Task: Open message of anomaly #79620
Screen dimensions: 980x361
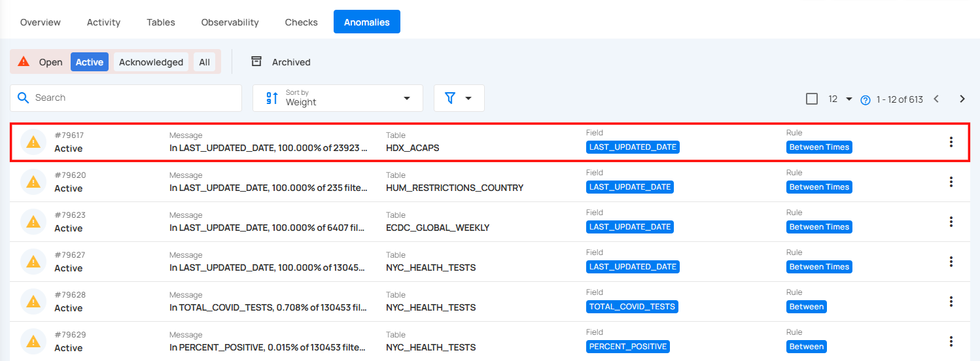Action: (268, 188)
